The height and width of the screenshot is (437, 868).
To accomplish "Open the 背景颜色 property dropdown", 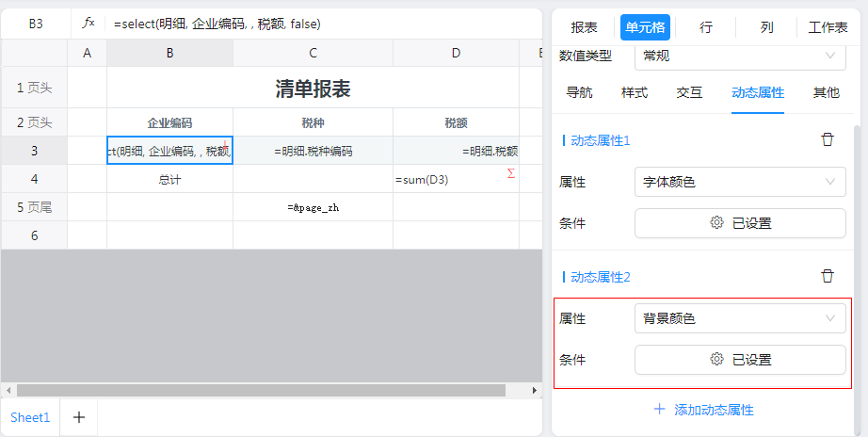I will (740, 318).
